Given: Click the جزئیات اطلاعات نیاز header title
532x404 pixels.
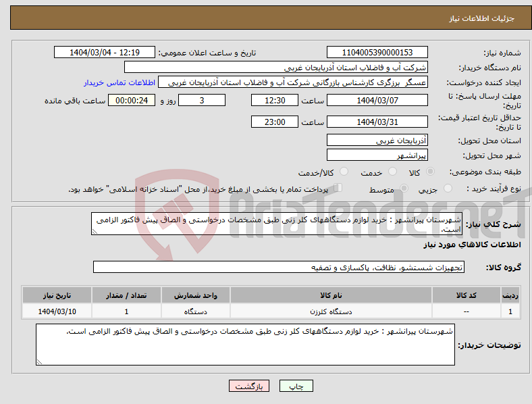Looking at the screenshot, I should (482, 18).
